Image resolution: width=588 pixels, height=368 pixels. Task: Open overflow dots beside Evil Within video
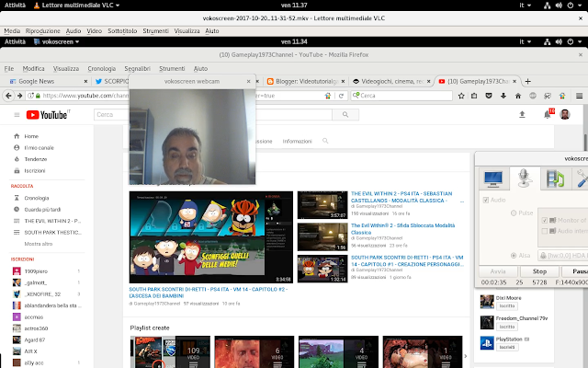[462, 201]
